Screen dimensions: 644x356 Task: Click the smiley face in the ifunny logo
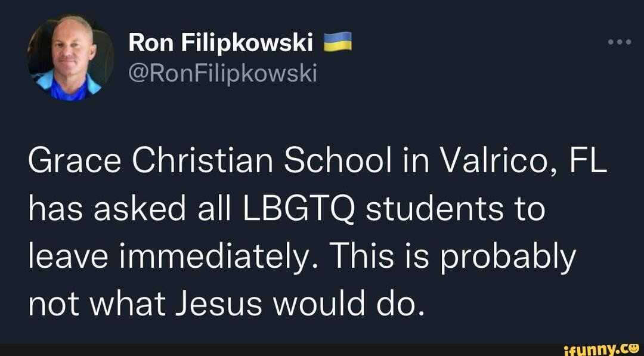(x=634, y=349)
